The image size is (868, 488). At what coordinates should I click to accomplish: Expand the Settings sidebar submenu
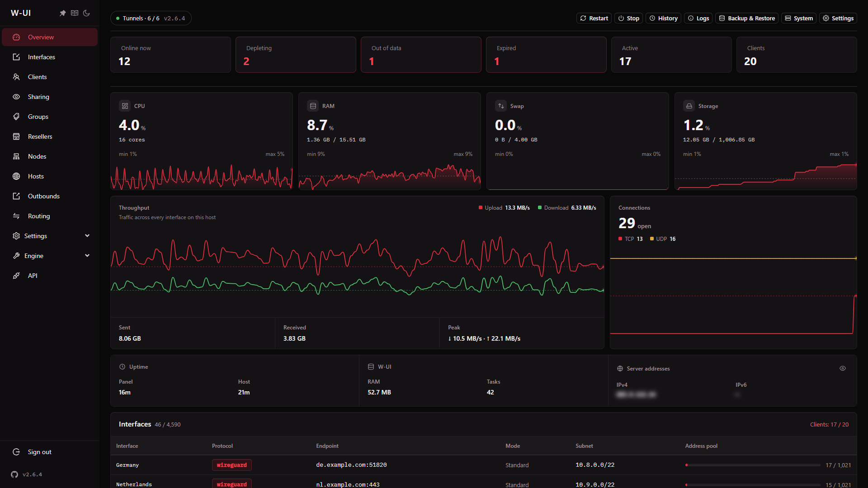pos(50,236)
